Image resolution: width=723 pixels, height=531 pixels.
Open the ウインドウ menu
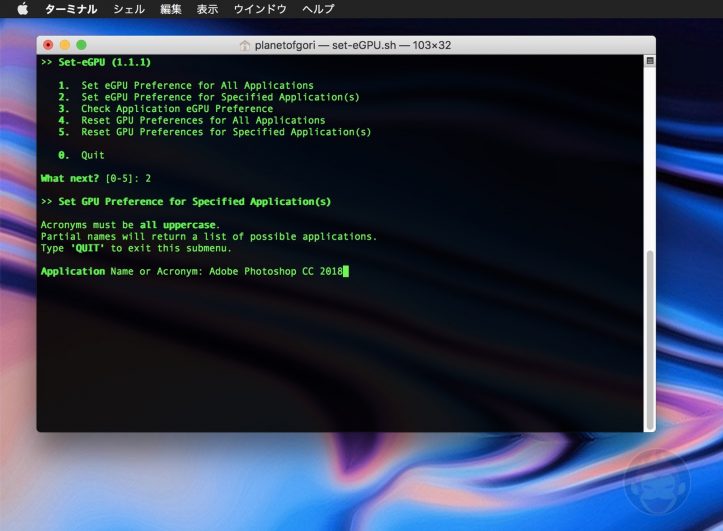(x=260, y=9)
